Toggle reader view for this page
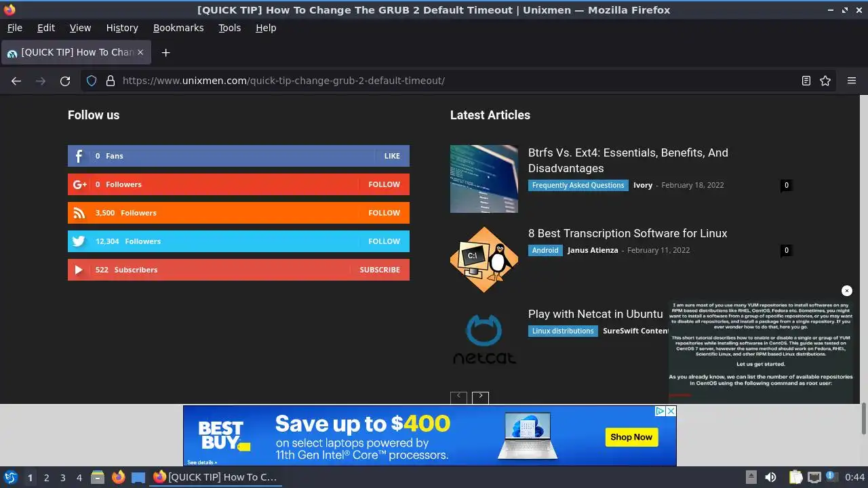This screenshot has width=868, height=488. point(806,81)
